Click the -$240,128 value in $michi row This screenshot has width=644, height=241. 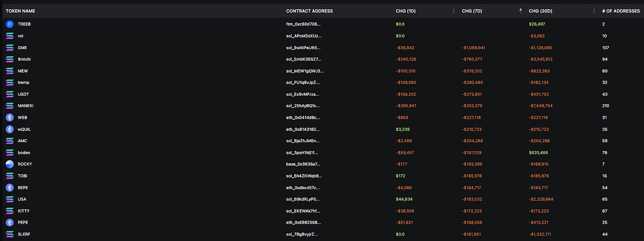point(406,59)
